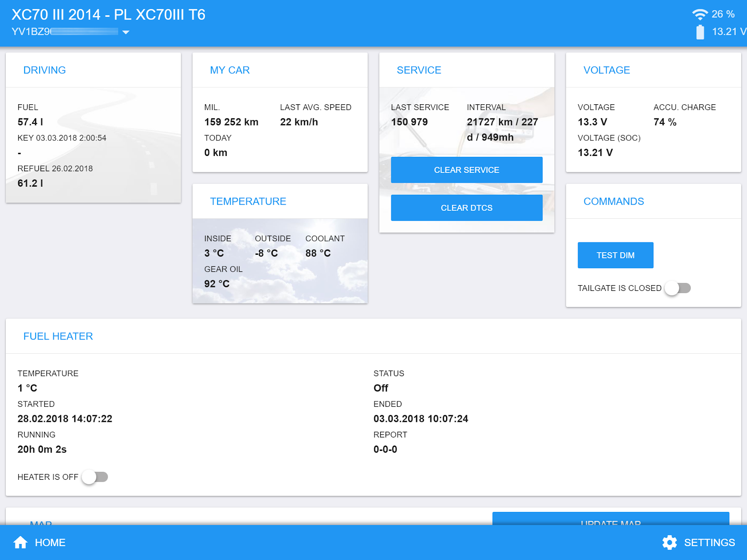Expand the VIN selector dropdown arrow

click(x=126, y=32)
